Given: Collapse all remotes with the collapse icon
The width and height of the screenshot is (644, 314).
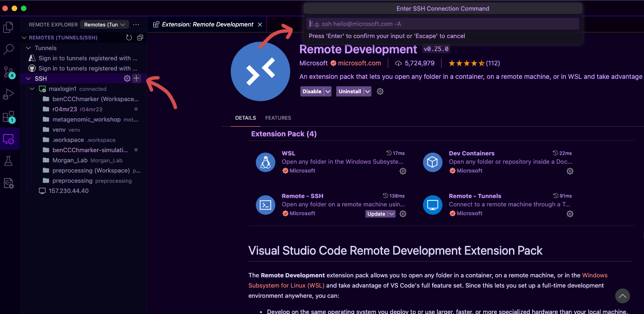Looking at the screenshot, I should pyautogui.click(x=140, y=38).
